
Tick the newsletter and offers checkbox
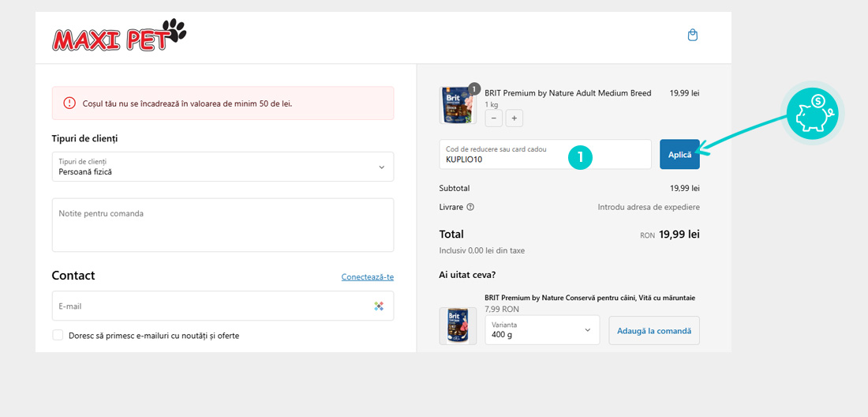58,336
